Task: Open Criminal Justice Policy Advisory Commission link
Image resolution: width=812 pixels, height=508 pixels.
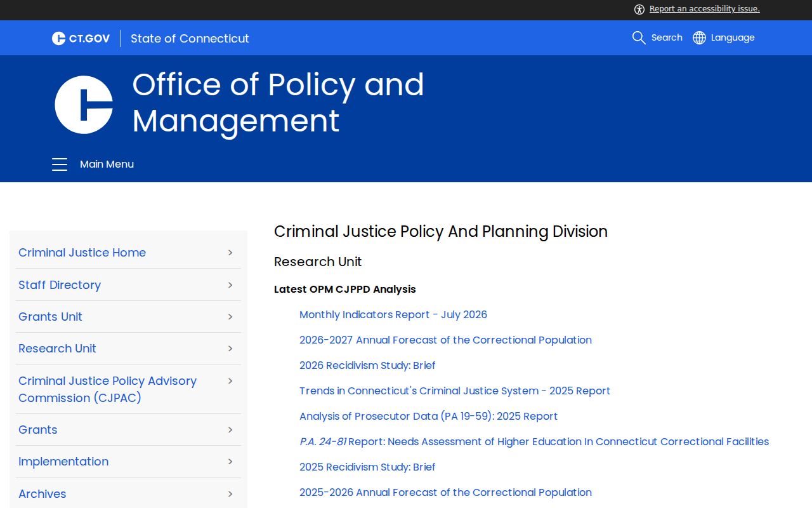Action: [107, 389]
